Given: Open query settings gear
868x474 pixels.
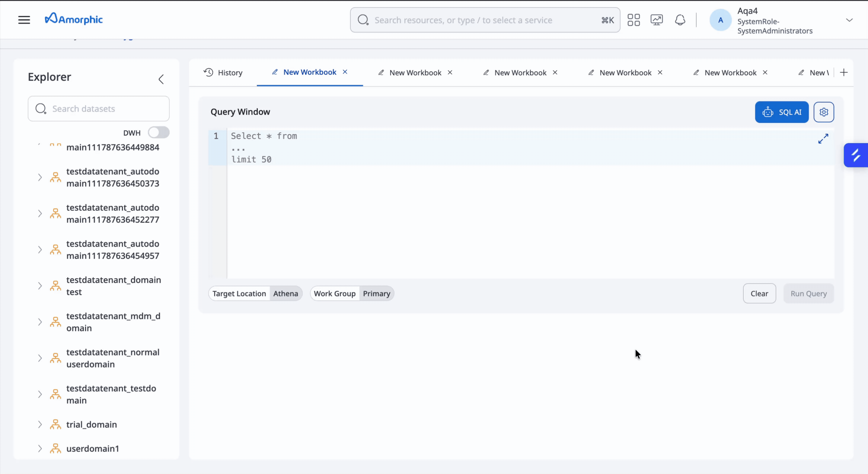Looking at the screenshot, I should click(x=824, y=112).
